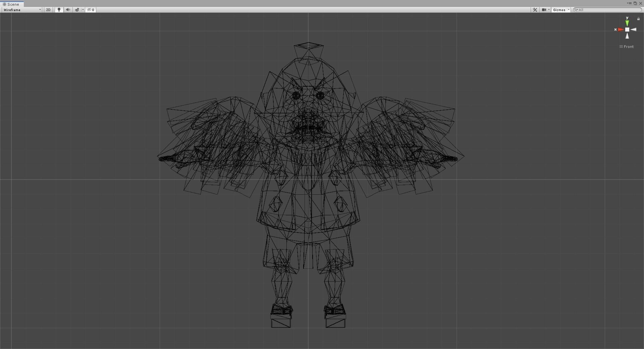Click the Front view label under the gizmo
The height and width of the screenshot is (349, 644).
(628, 47)
